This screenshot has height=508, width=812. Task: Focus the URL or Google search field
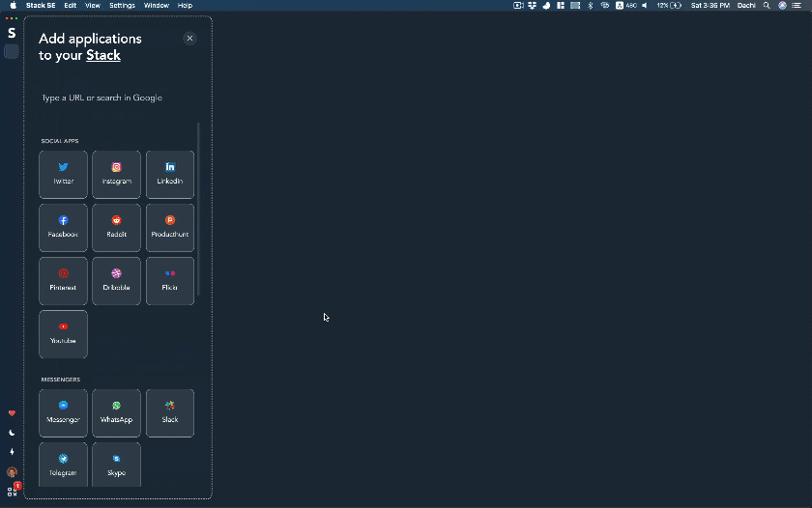pos(117,98)
